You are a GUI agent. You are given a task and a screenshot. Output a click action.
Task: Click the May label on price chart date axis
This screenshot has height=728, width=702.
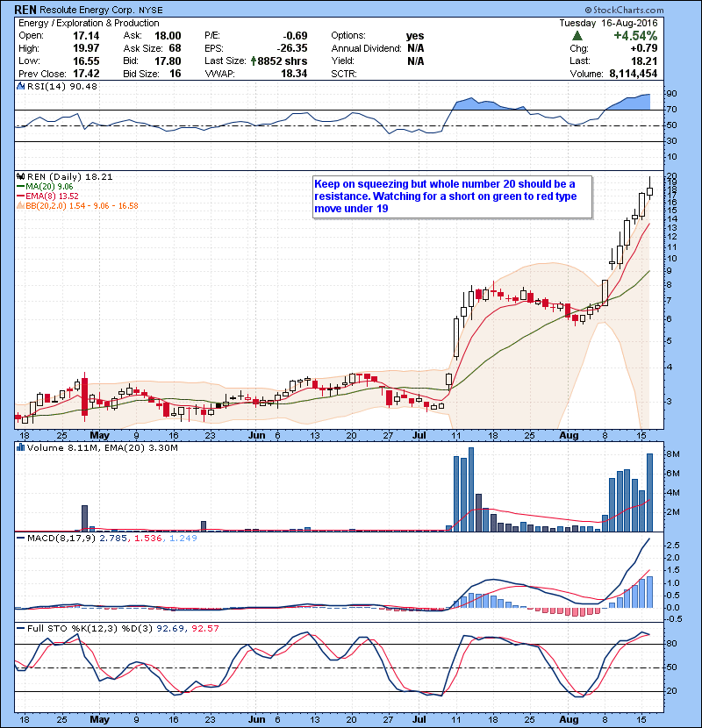click(99, 435)
